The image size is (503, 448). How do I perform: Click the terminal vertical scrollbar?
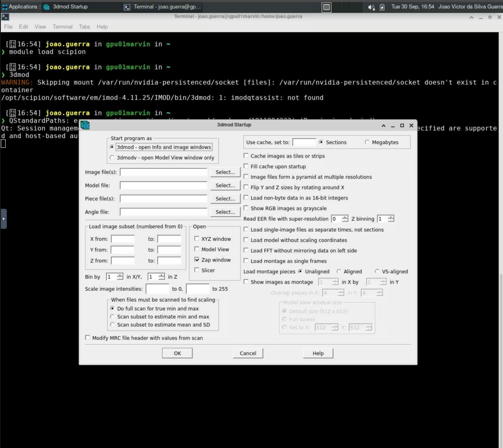501,322
